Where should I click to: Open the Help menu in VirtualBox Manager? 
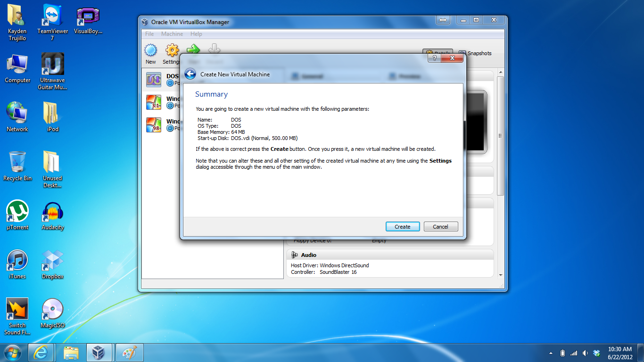click(196, 34)
